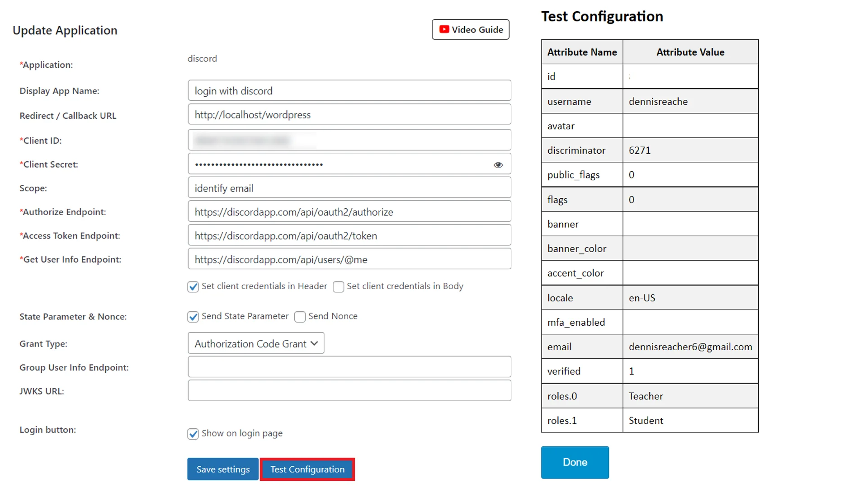
Task: Click the Attribute Value column header
Action: [690, 52]
